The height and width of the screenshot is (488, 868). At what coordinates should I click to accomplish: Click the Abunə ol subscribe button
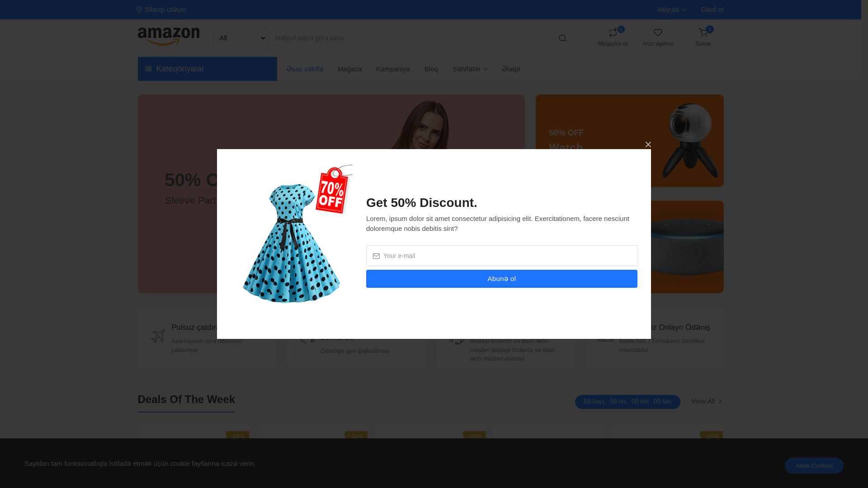502,279
